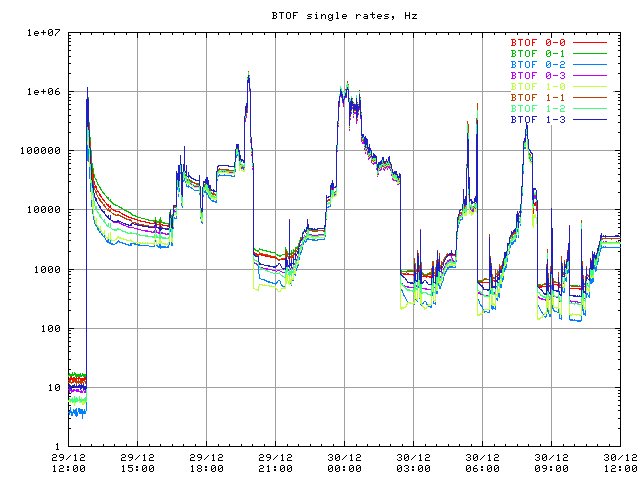Click the green line sample for BTOF 0-1
Screen dimensions: 640x480
[590, 53]
